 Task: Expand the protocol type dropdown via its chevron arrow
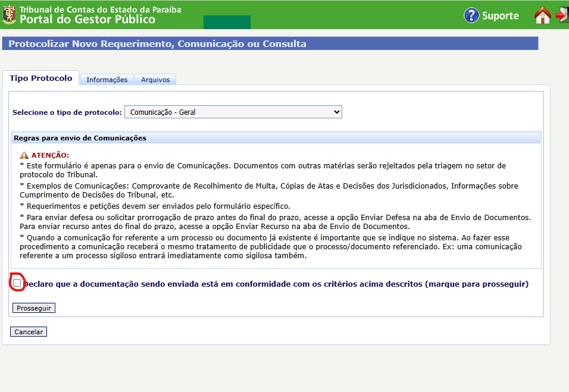[x=336, y=112]
